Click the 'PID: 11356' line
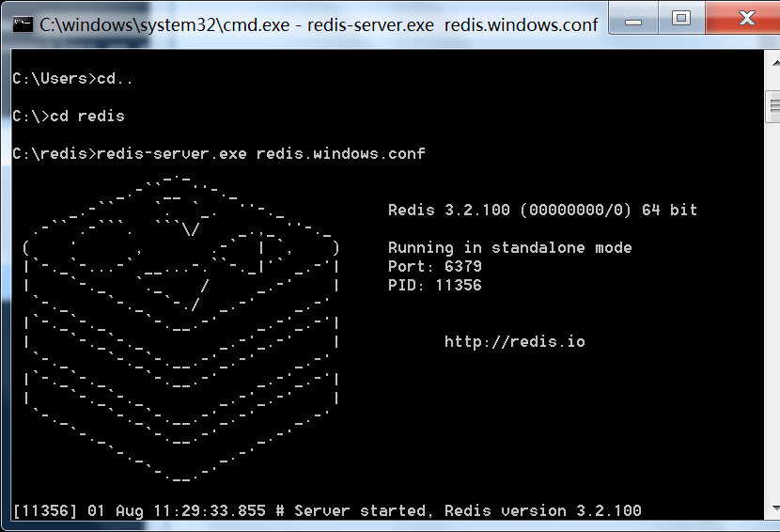 [435, 285]
